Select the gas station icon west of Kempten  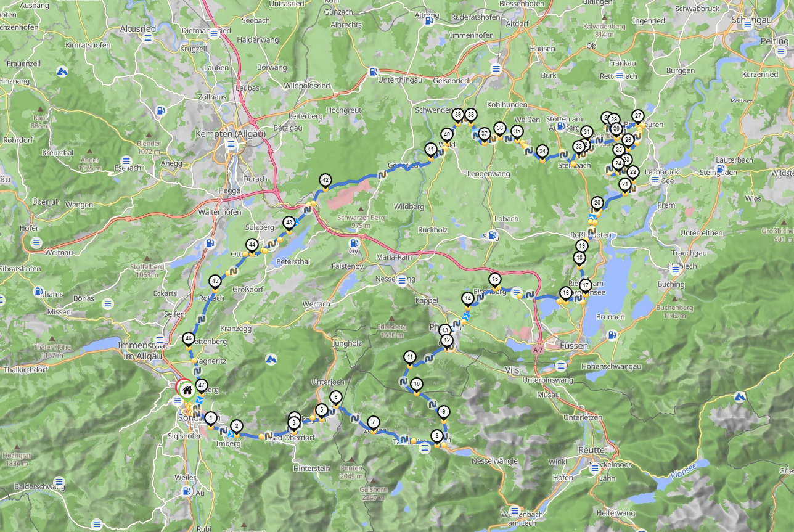point(160,111)
